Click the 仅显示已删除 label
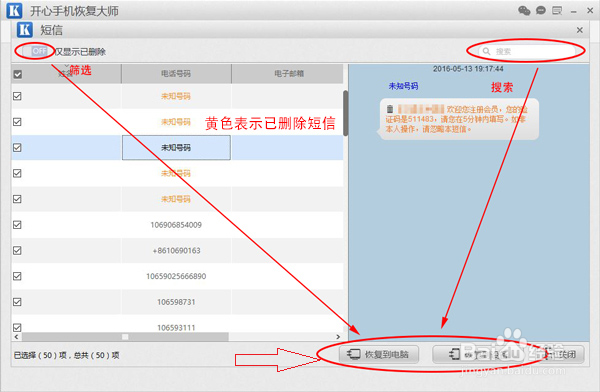Image resolution: width=600 pixels, height=392 pixels. click(x=80, y=52)
